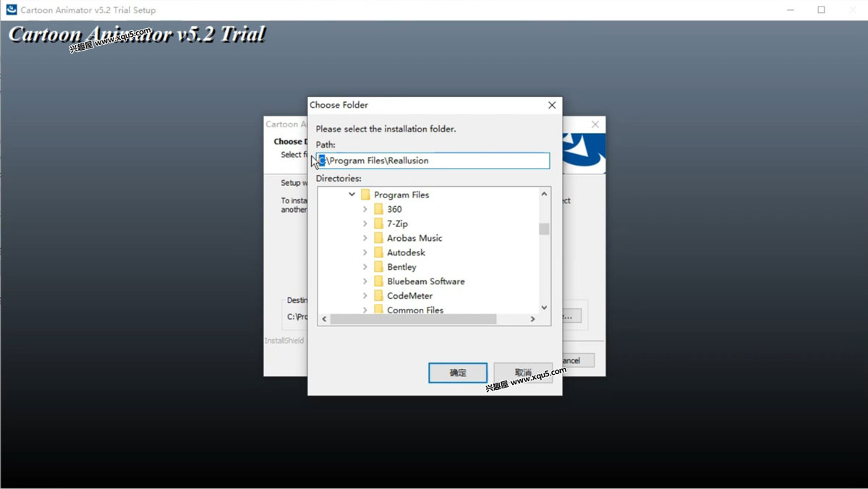Select the Bluebeam Software directory name
This screenshot has height=489, width=868.
click(x=426, y=281)
